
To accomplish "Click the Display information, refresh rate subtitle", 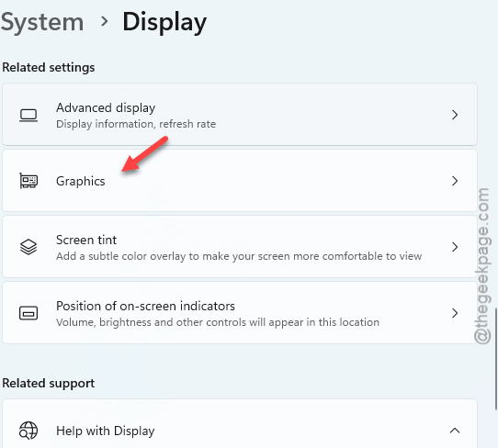I will [136, 124].
